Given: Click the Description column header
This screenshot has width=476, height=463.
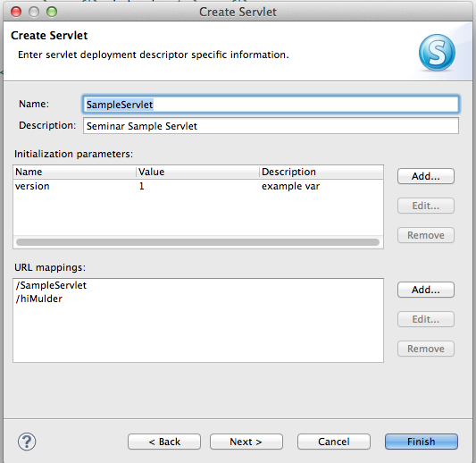Looking at the screenshot, I should 322,172.
